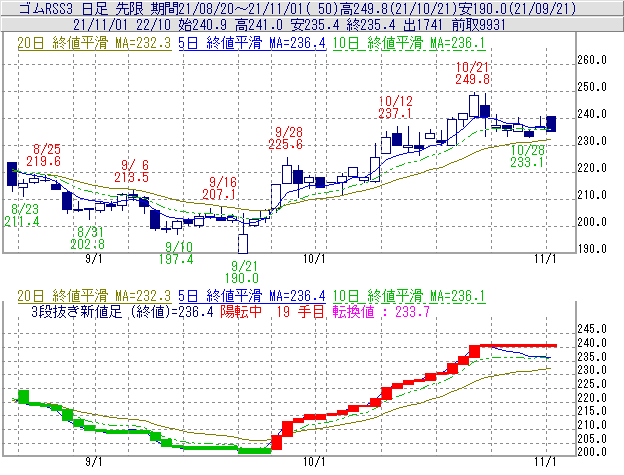Open the 10日 終値平滑 link in lower chart
This screenshot has height=475, width=624.
(409, 296)
